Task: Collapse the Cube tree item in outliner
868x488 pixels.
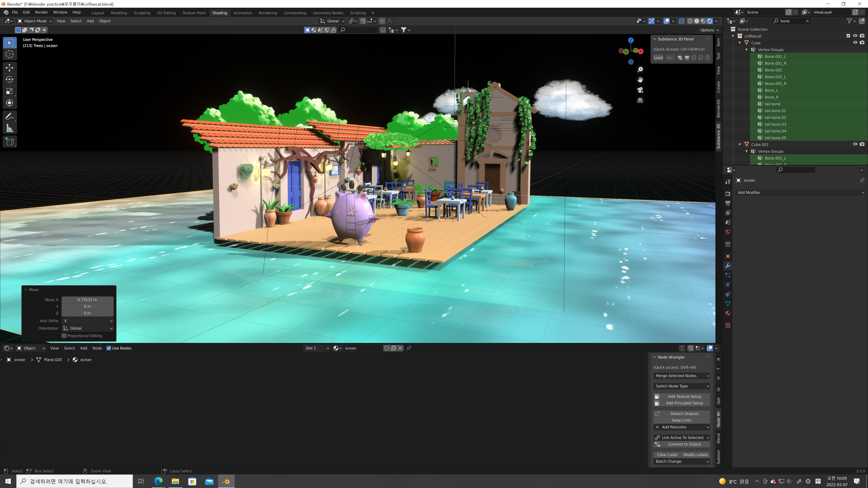Action: tap(740, 43)
